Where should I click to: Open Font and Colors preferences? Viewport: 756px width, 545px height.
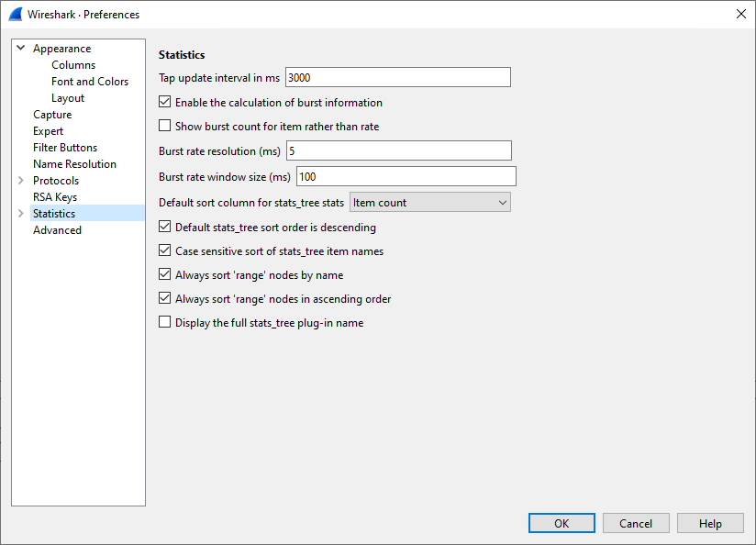pos(90,82)
